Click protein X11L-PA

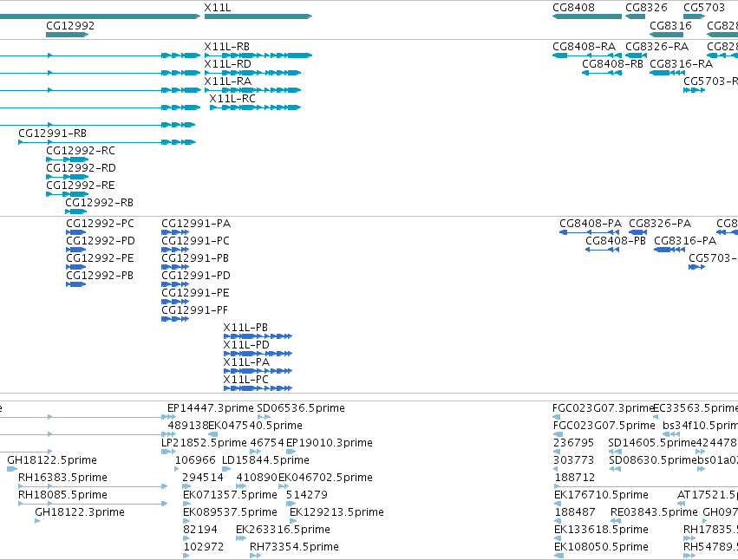point(258,371)
